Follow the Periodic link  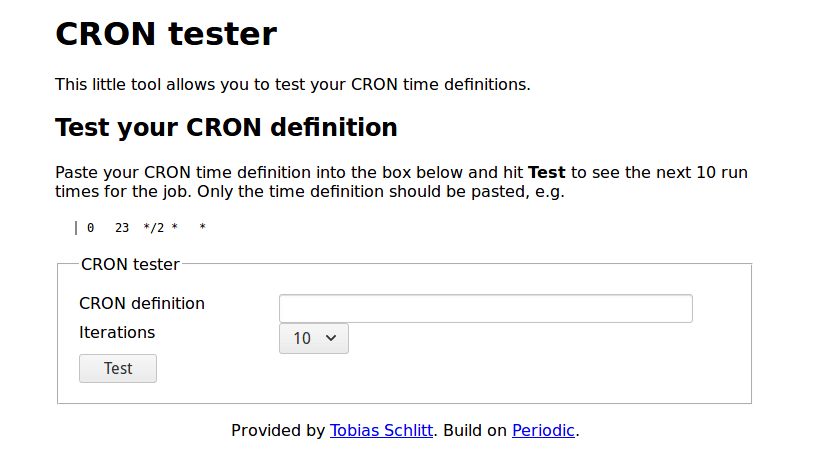click(543, 430)
